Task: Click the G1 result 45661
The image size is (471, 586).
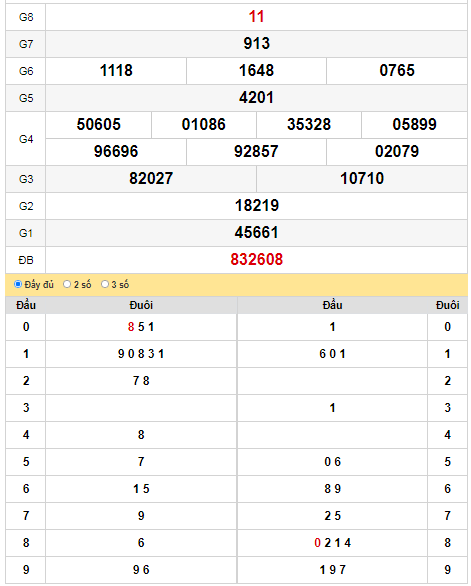Action: coord(256,232)
